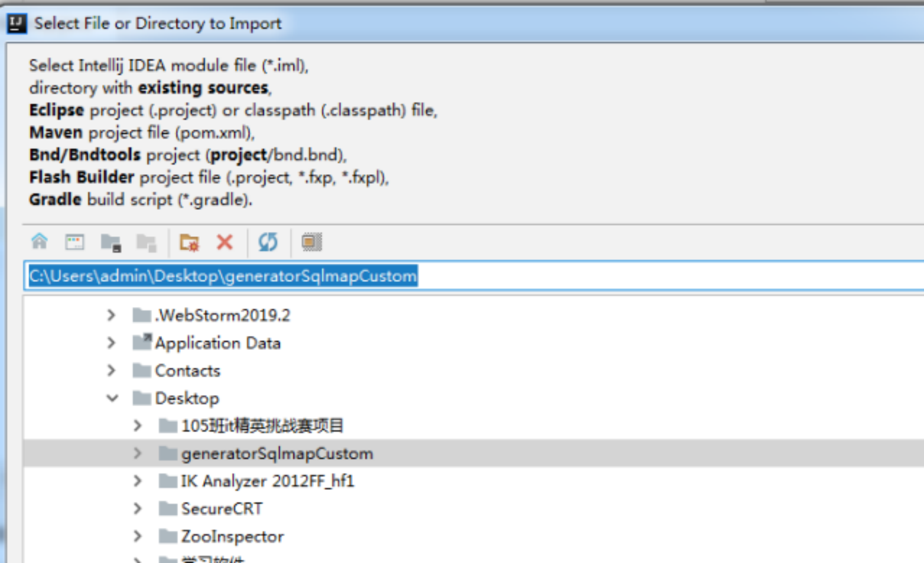Click the Application Data shortcut folder icon
Viewport: 924px width, 563px height.
(x=142, y=342)
